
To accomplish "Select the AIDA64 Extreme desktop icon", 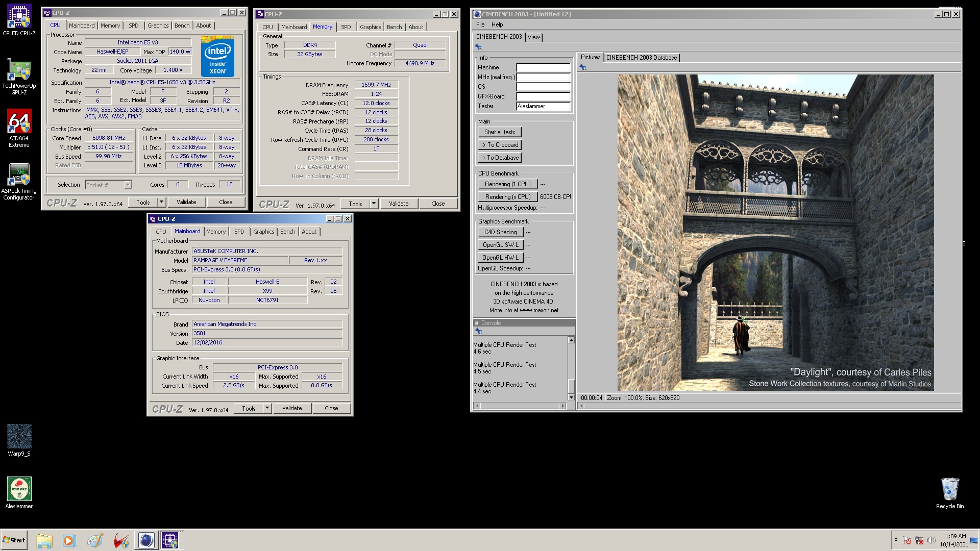I will 19,129.
